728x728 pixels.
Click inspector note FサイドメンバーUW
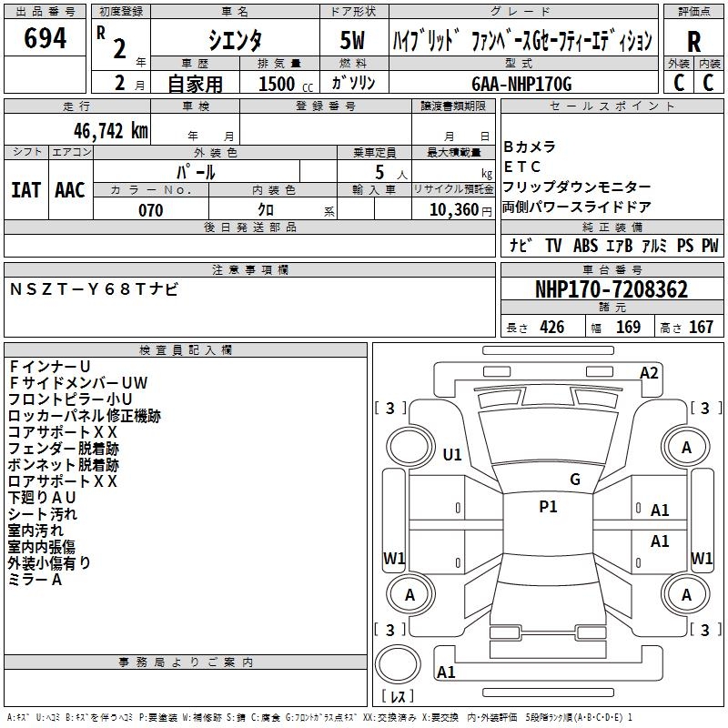pyautogui.click(x=78, y=382)
